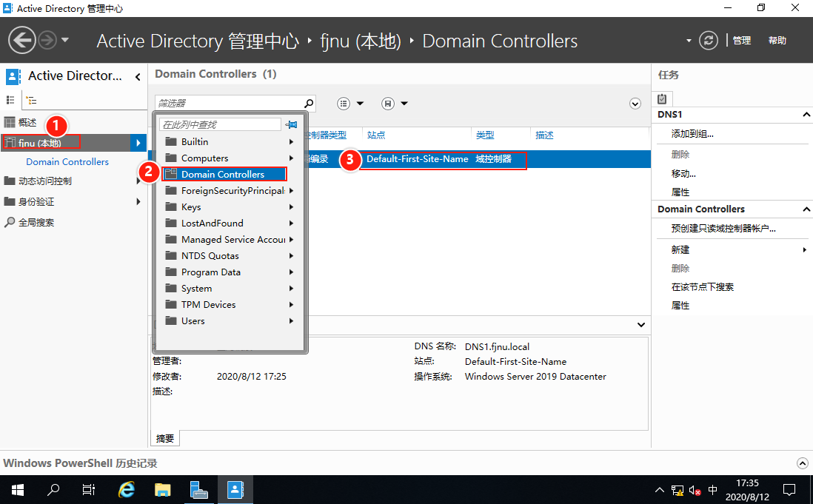Sort by 描述 column header
The image size is (813, 504).
pos(544,135)
